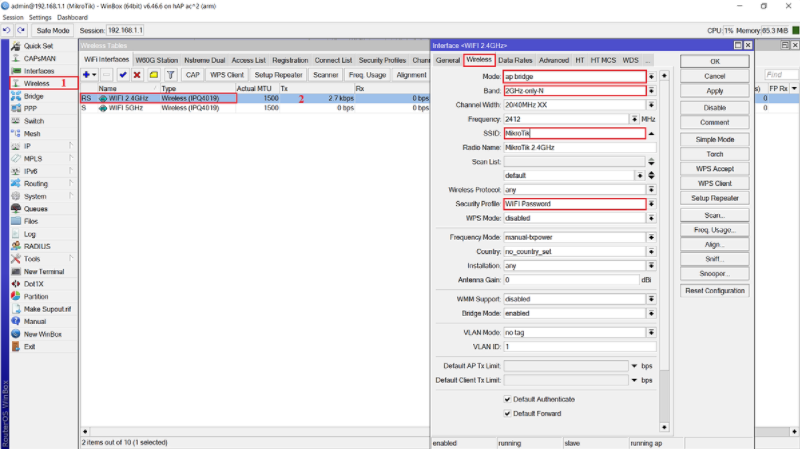Toggle the Safe Mode button

coord(53,31)
